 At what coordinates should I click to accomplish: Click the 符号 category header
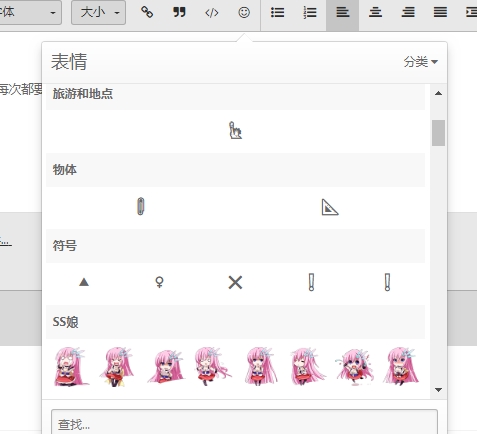[235, 246]
